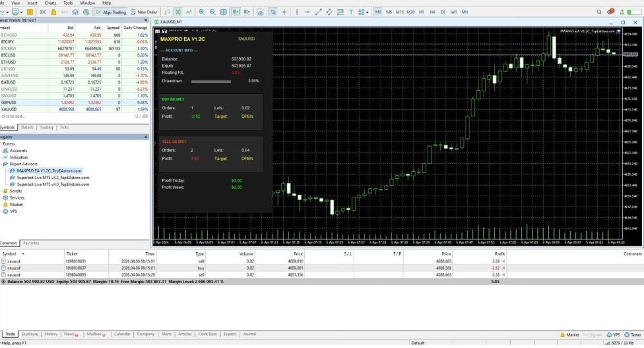Open the objects shapes dropdown arrow
Image resolution: width=644 pixels, height=348 pixels.
367,12
